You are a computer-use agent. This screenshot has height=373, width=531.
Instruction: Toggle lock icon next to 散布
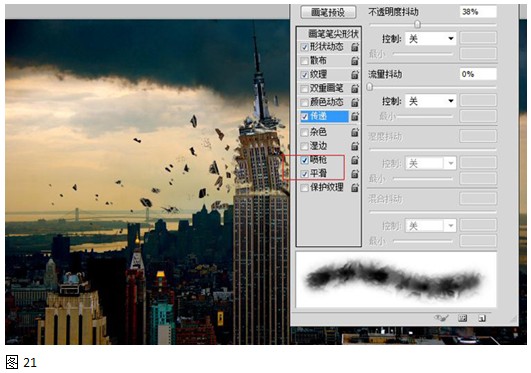(355, 61)
